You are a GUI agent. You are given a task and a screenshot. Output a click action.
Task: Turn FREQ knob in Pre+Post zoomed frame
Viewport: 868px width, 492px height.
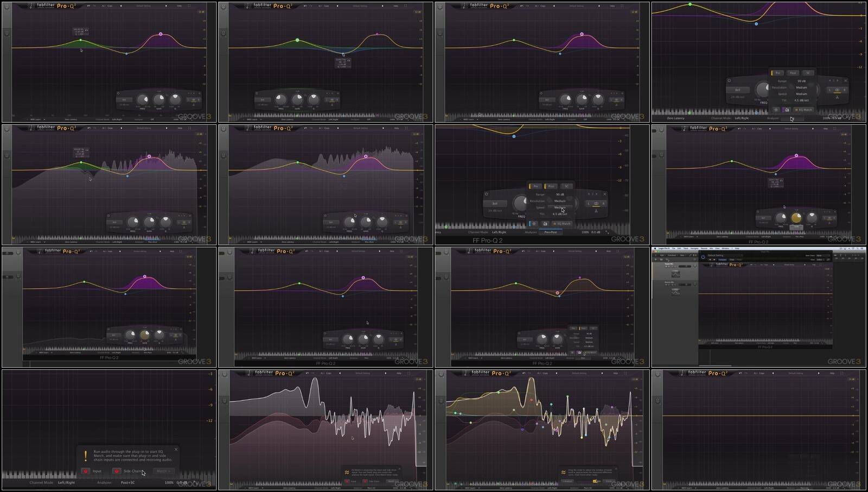[520, 204]
